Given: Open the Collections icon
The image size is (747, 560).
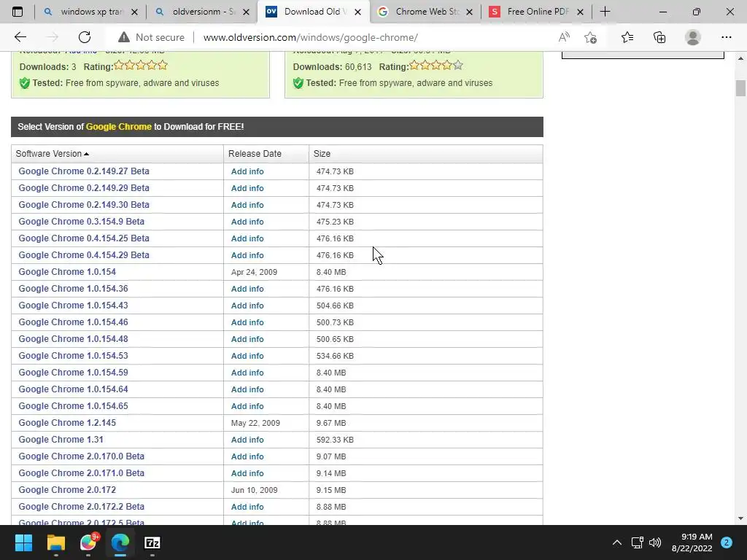Looking at the screenshot, I should 659,37.
